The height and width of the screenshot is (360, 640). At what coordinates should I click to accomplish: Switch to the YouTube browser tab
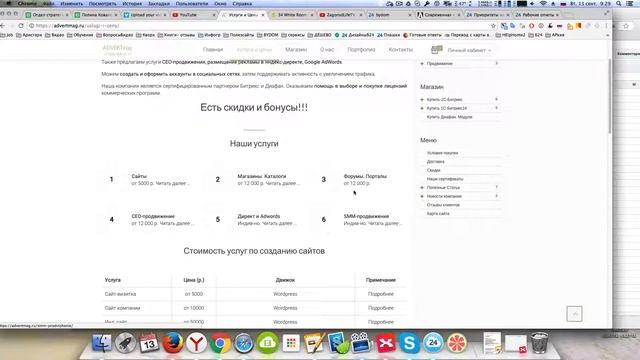pos(193,15)
